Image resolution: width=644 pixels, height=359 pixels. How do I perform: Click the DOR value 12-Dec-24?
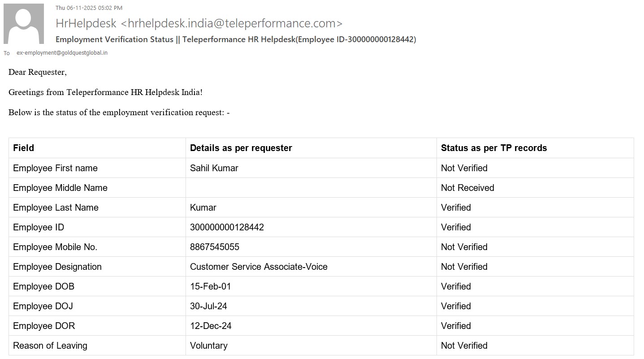pyautogui.click(x=211, y=326)
